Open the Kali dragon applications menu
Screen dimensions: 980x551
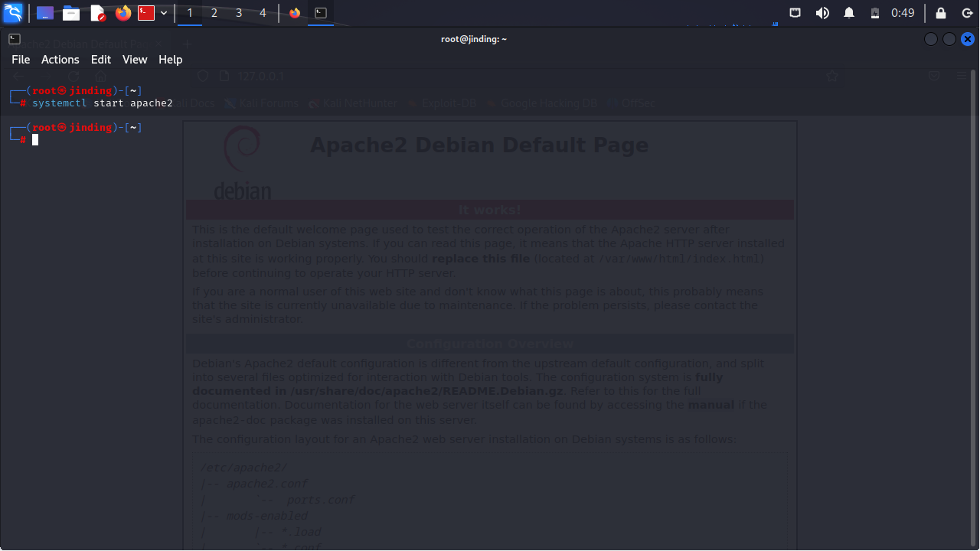point(13,12)
